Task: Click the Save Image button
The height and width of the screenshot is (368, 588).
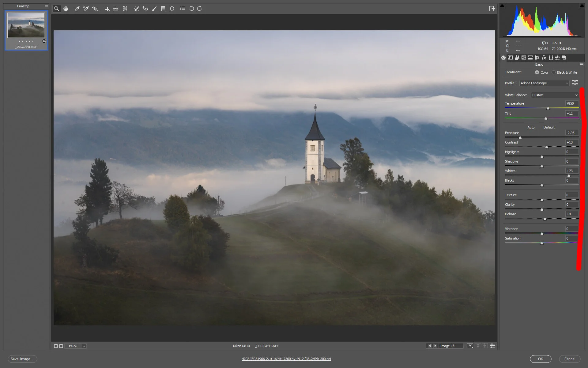Action: coord(22,359)
